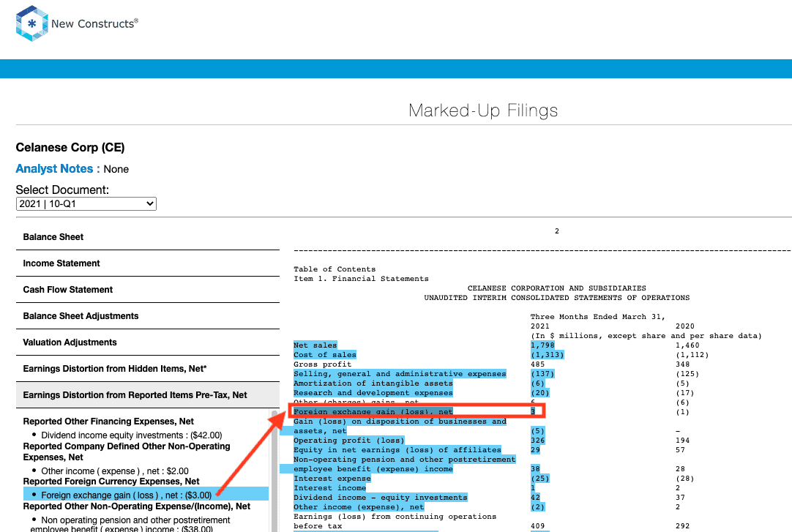Select Non operating pension and other postretirement item
The height and width of the screenshot is (532, 792).
tap(131, 525)
